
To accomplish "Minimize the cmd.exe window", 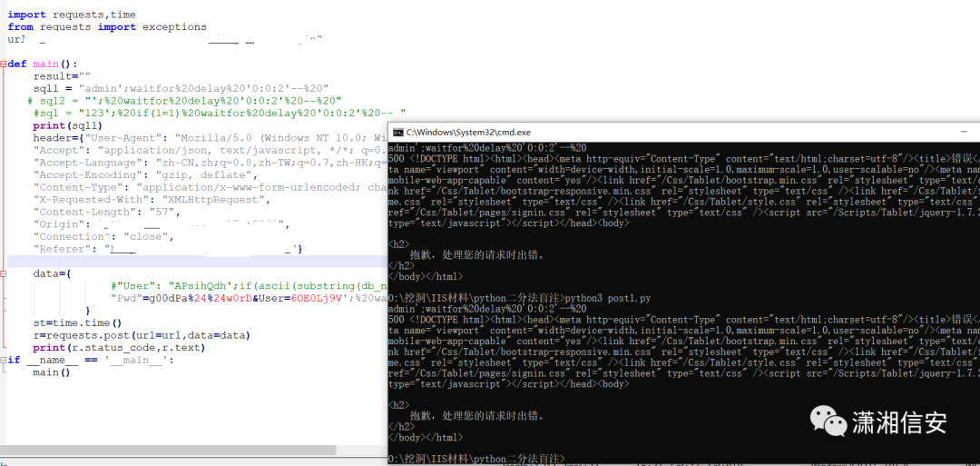I will pos(965,132).
